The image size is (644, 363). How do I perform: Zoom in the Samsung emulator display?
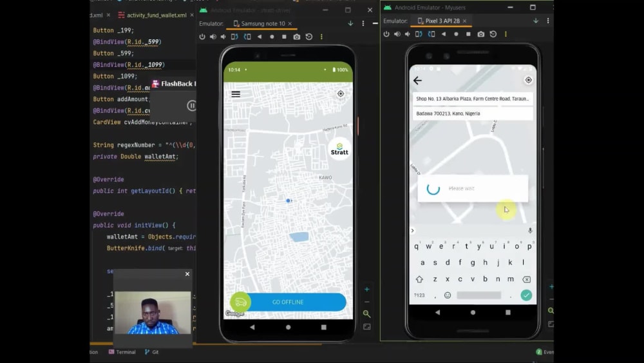tap(367, 289)
